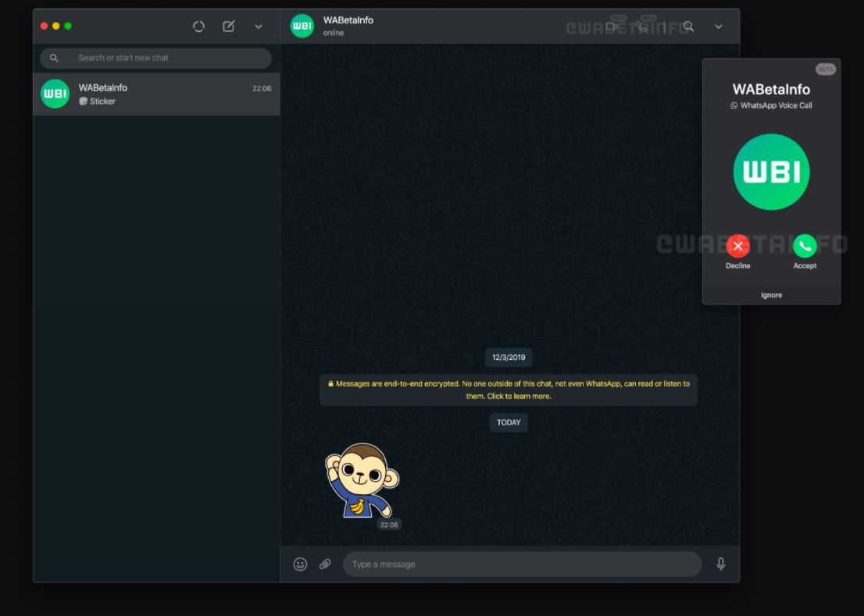Image resolution: width=864 pixels, height=616 pixels.
Task: Click the BETA badge on the call popup
Action: click(826, 69)
